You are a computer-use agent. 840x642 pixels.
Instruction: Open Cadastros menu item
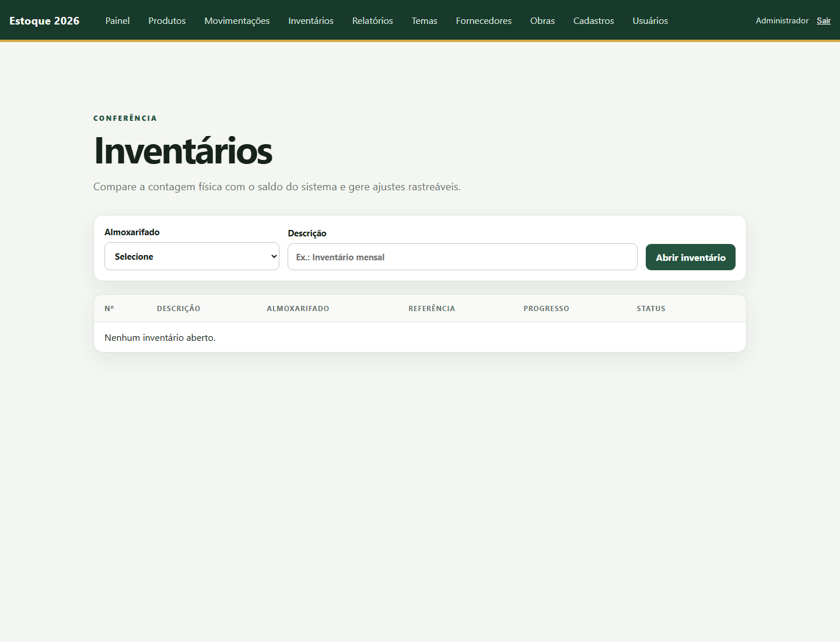pos(594,20)
